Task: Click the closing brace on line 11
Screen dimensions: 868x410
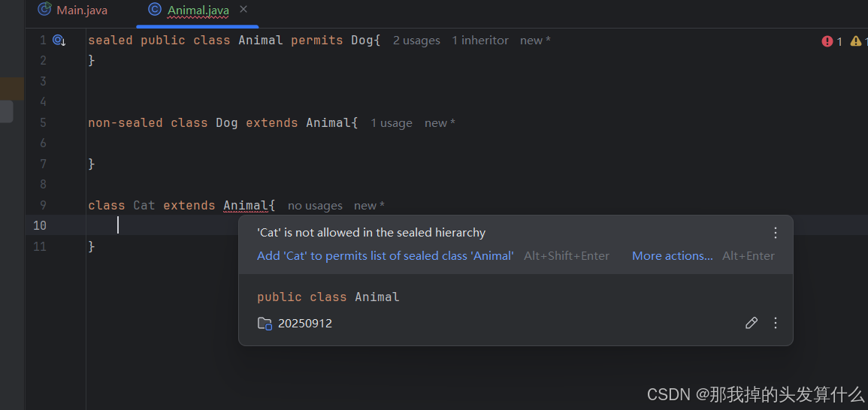Action: point(92,246)
